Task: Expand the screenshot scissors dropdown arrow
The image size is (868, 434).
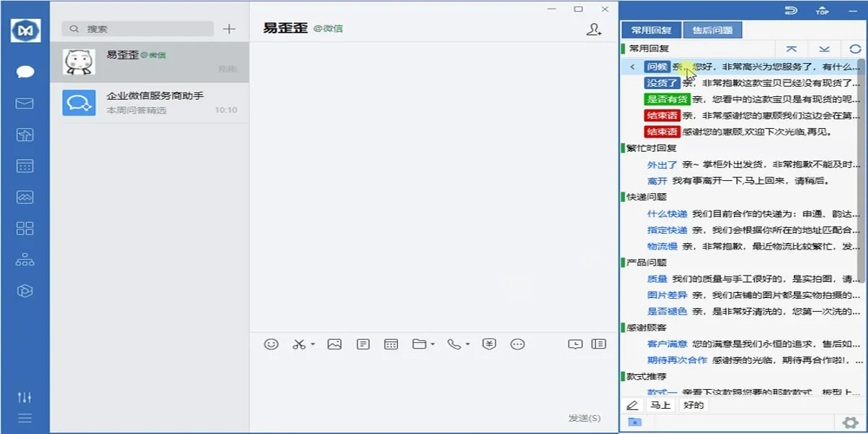Action: [x=313, y=345]
